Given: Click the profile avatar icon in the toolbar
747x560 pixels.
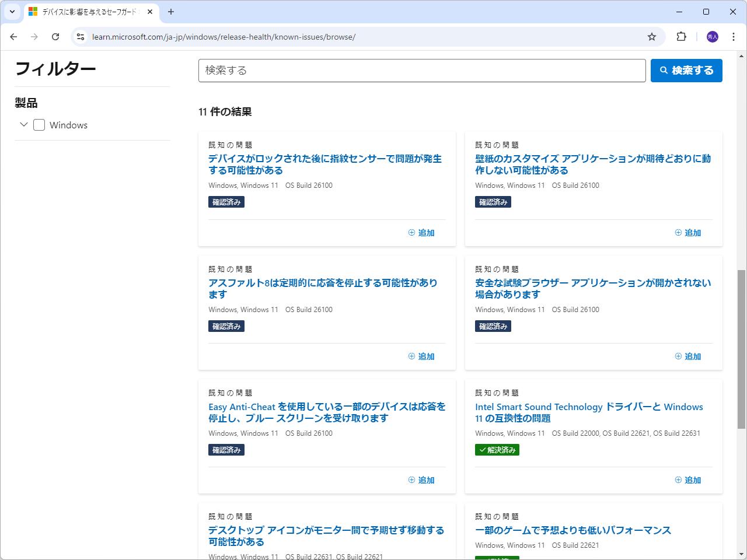Looking at the screenshot, I should [x=712, y=36].
